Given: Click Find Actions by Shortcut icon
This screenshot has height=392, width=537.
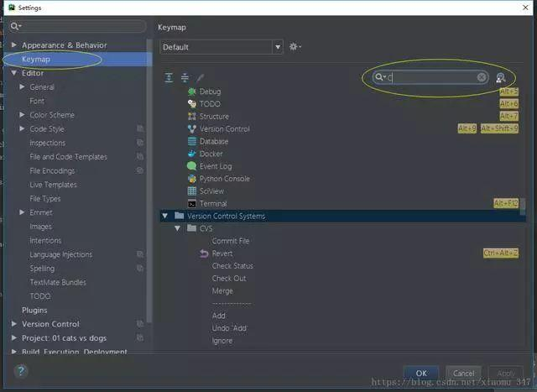Looking at the screenshot, I should (500, 78).
